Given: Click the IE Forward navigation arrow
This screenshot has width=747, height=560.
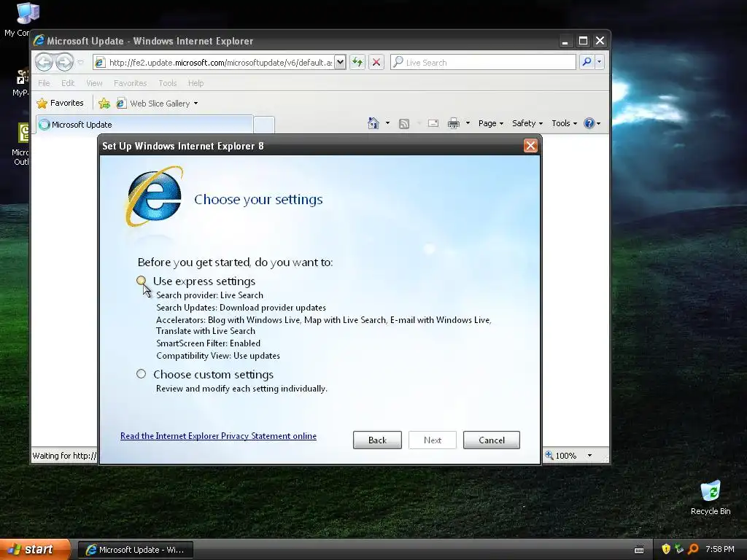Looking at the screenshot, I should click(x=64, y=62).
